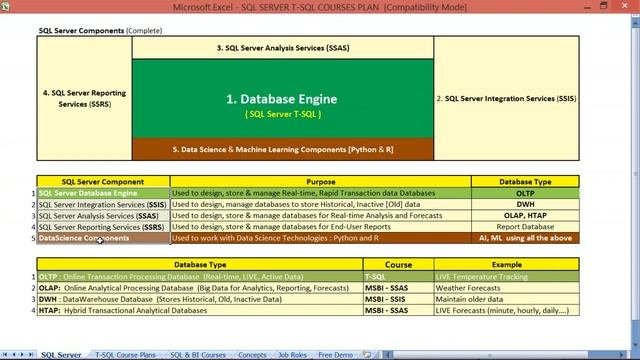Open the Job Roles sheet tab

(x=292, y=355)
